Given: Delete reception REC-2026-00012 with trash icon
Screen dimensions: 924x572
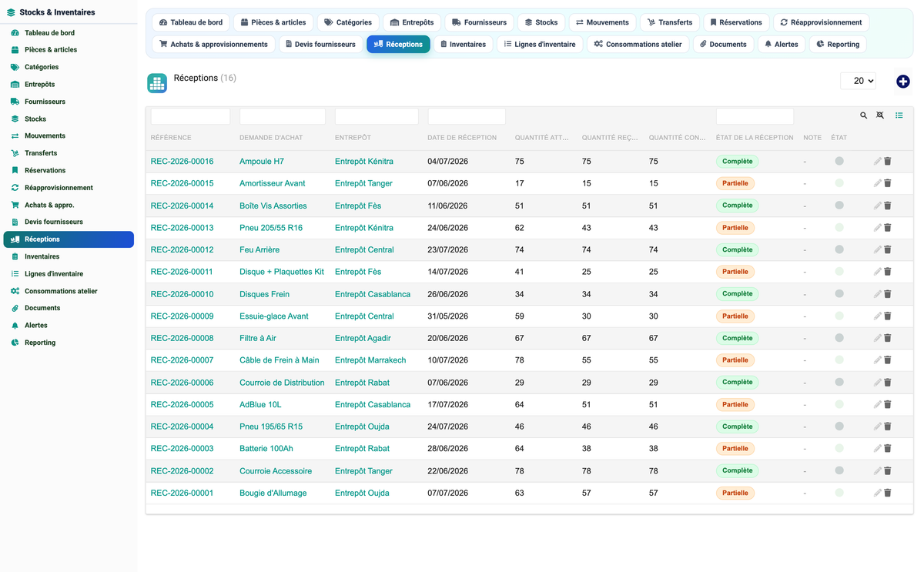Looking at the screenshot, I should click(888, 249).
